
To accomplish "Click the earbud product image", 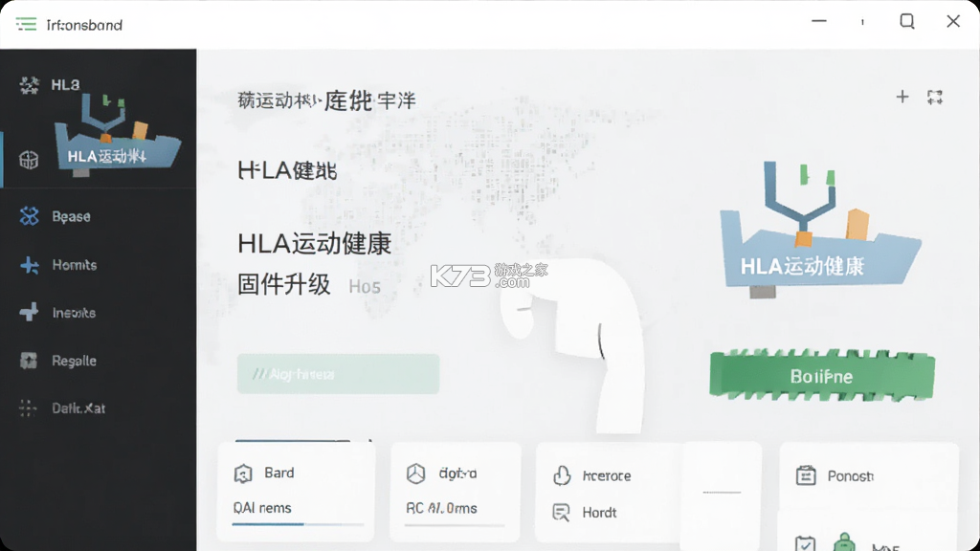I will pyautogui.click(x=572, y=345).
